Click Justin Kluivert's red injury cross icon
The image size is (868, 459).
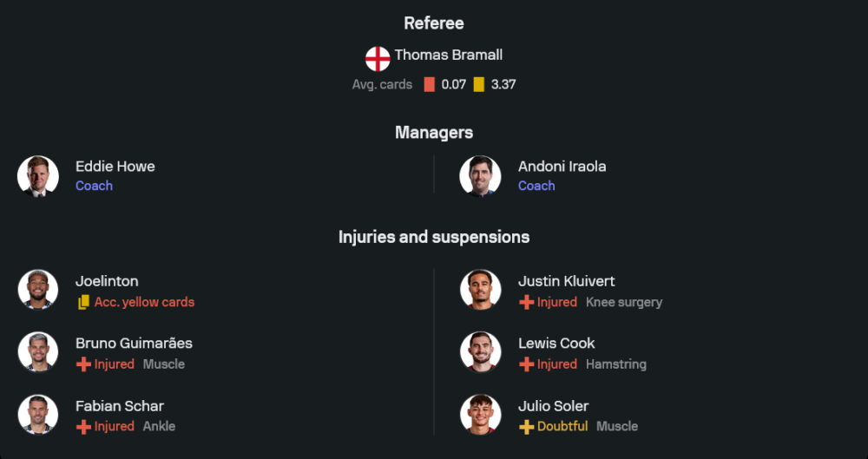526,303
